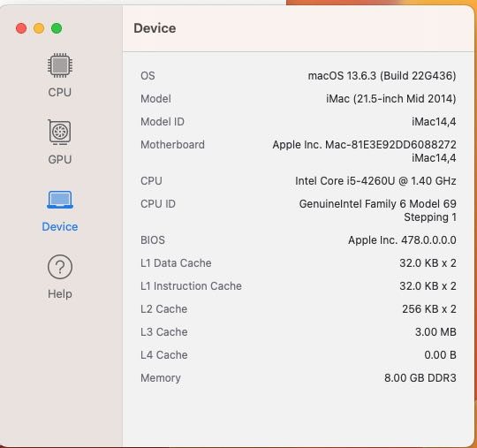Viewport: 477px width, 448px height.
Task: Click the L4 Cache label
Action: [163, 355]
